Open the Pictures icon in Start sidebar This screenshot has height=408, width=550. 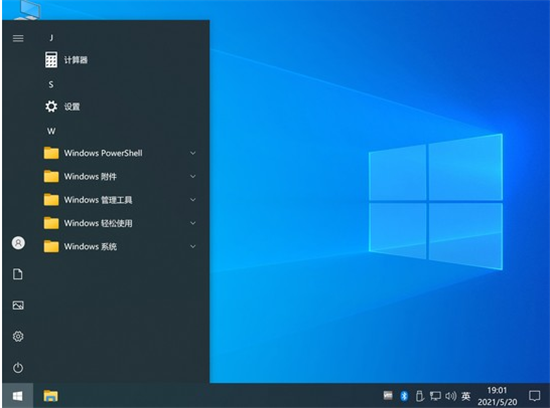coord(18,305)
